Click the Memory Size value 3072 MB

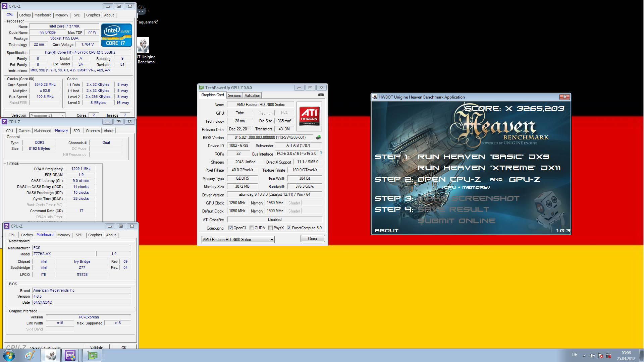click(x=242, y=186)
